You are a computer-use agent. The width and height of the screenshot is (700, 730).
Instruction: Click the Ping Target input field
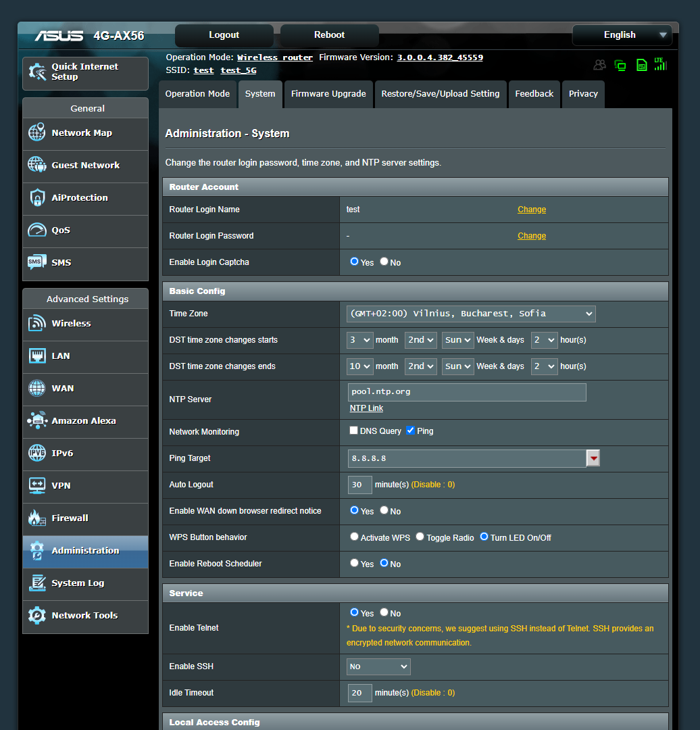pyautogui.click(x=467, y=458)
